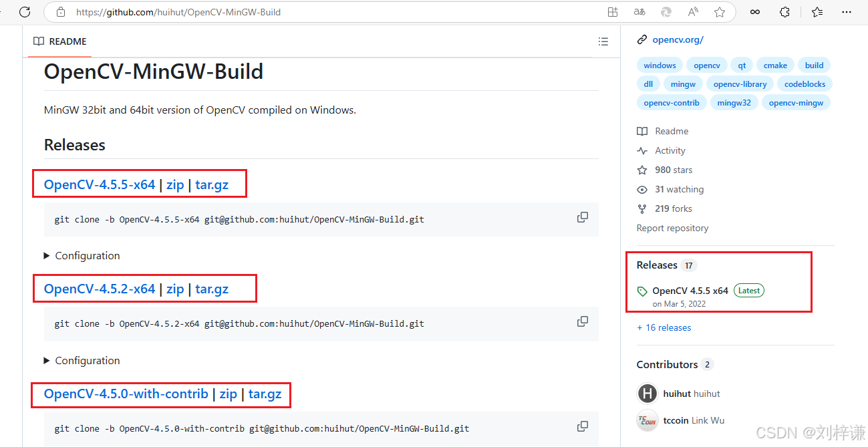Screen dimensions: 868x447
Task: Select the opencv-mingw topic tag
Action: (796, 102)
